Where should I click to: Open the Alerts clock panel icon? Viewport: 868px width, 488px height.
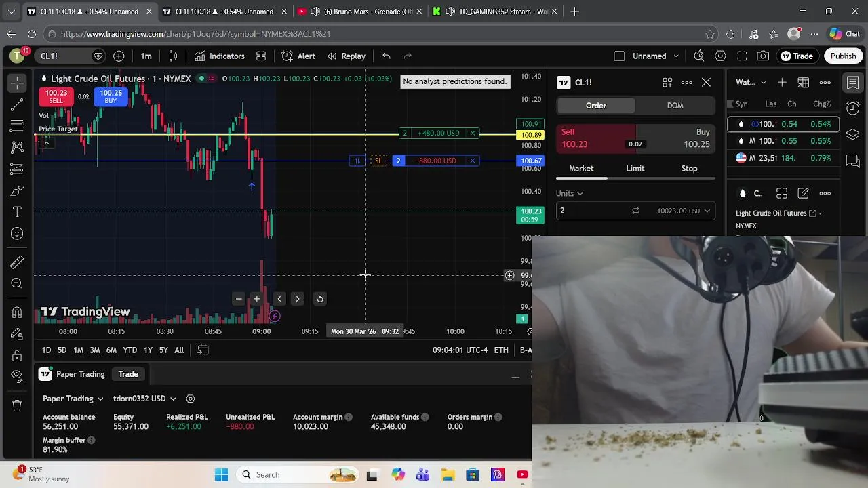click(853, 108)
